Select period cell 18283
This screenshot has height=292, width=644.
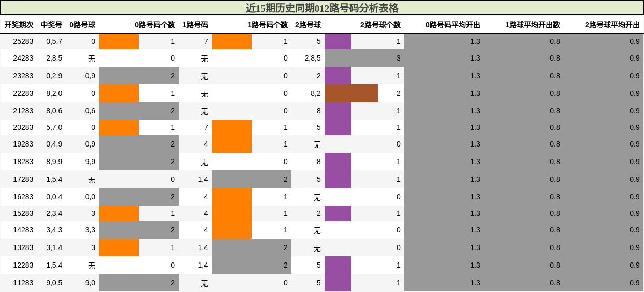[x=23, y=162]
